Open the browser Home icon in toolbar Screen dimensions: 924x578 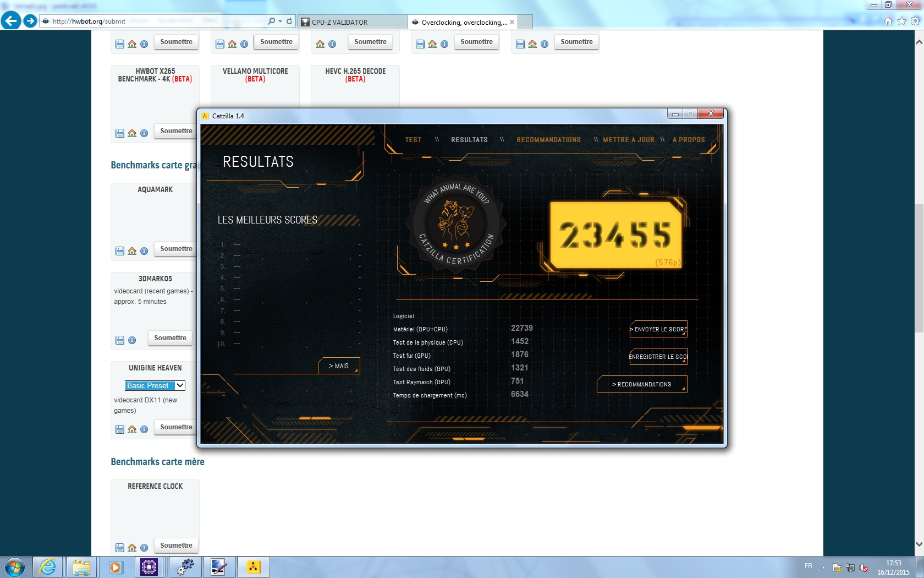888,21
